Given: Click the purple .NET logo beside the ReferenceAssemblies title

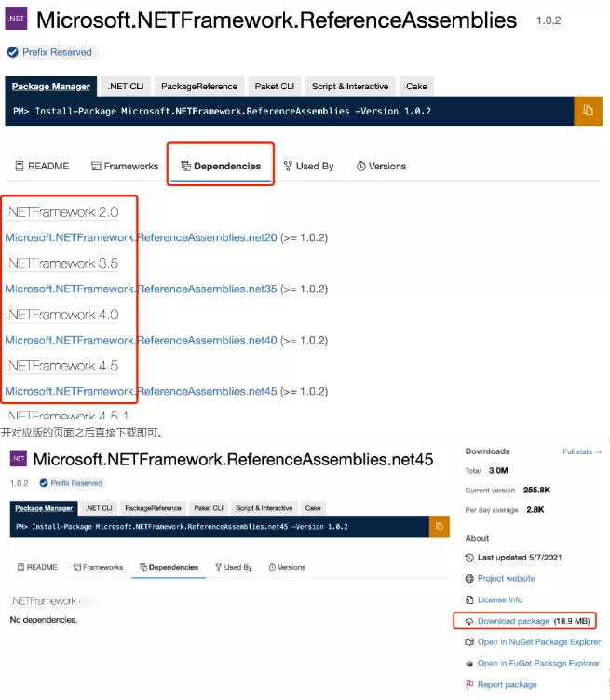Looking at the screenshot, I should (16, 19).
